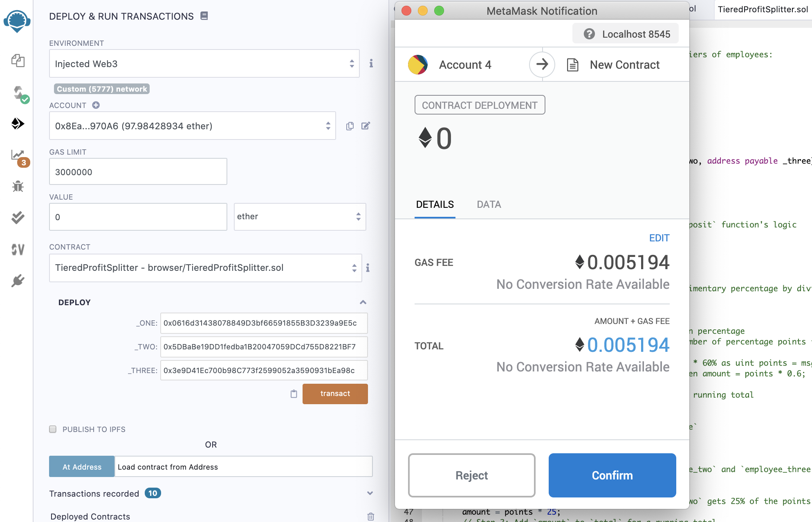812x522 pixels.
Task: Clear deployed contracts with the trash icon
Action: pyautogui.click(x=370, y=516)
